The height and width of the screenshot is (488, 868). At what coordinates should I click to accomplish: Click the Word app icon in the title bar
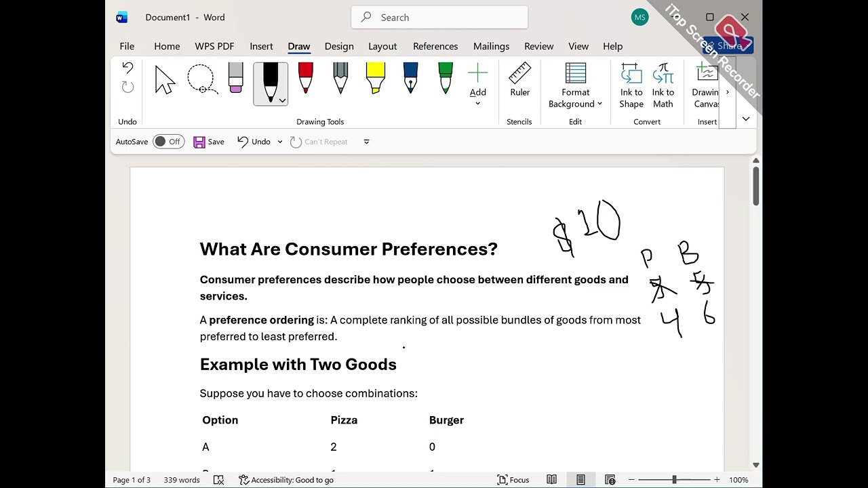(x=122, y=18)
